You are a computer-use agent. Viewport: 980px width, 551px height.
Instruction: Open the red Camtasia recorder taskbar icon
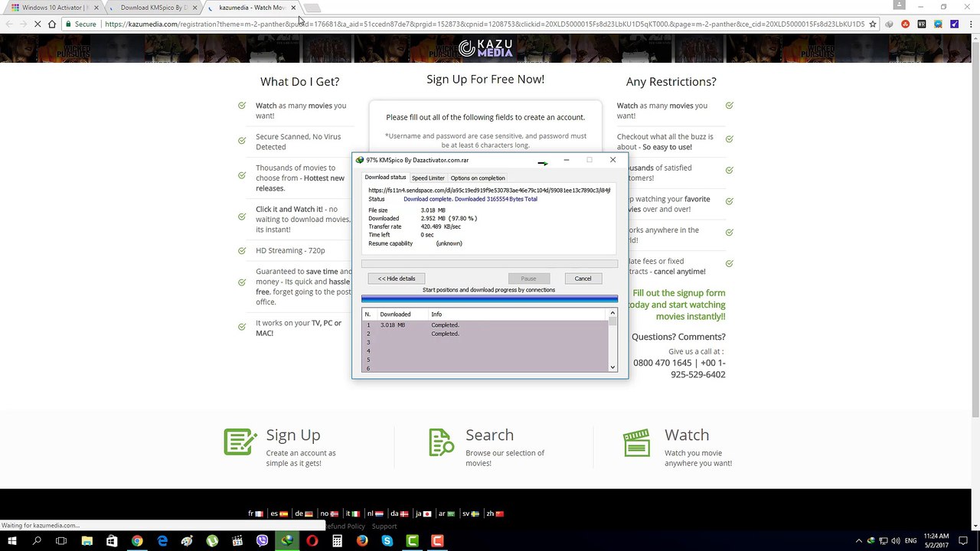[437, 541]
